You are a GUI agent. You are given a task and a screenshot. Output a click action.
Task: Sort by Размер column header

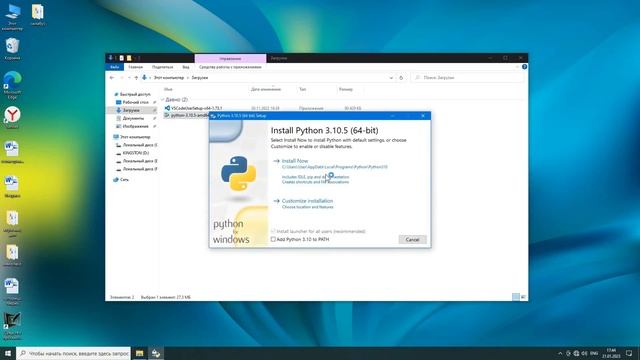tap(345, 89)
